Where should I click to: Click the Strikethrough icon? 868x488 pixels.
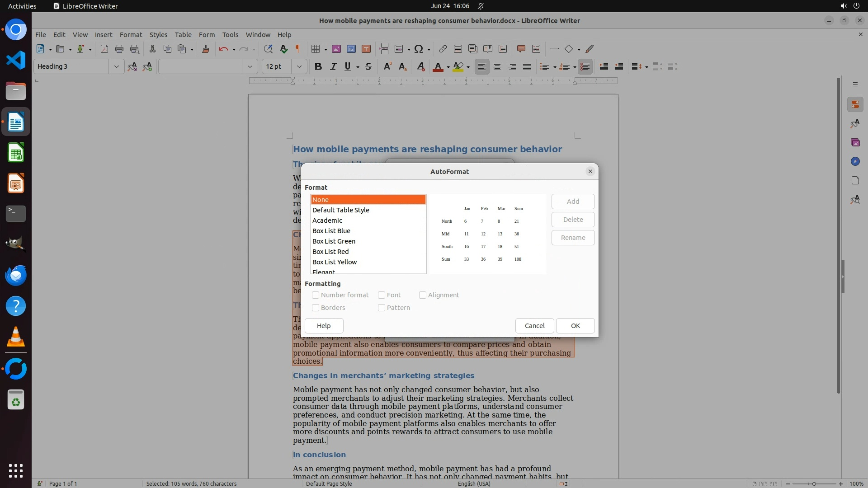point(368,66)
